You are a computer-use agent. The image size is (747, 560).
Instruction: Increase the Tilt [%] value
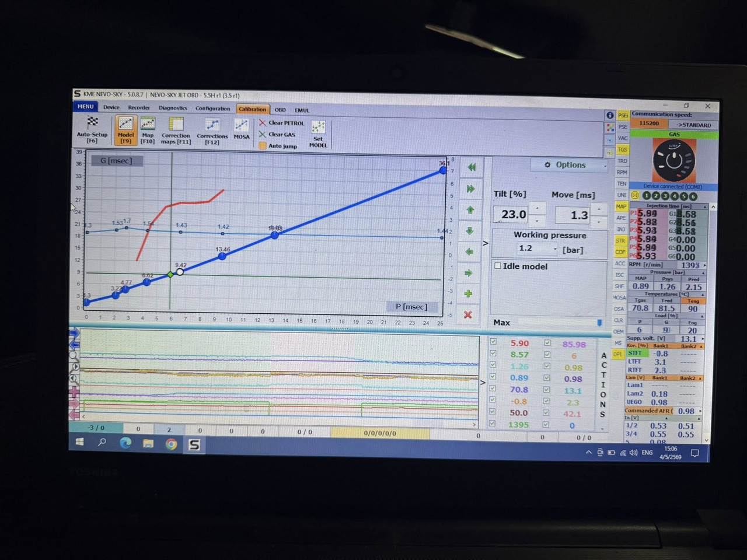(x=537, y=208)
